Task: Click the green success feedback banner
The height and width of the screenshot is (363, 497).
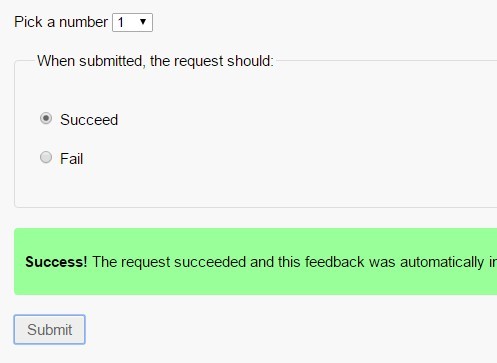Action: tap(255, 262)
